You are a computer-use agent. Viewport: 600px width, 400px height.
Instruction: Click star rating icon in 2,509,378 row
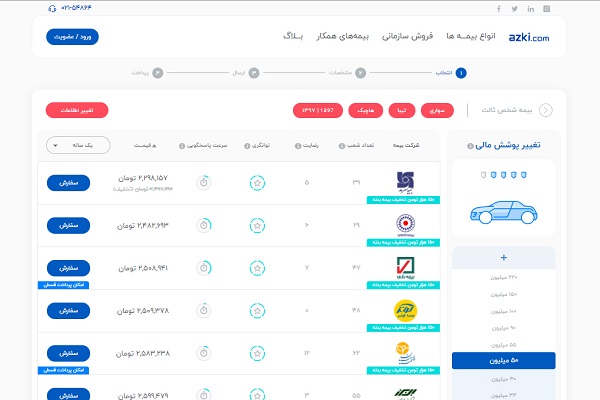tap(257, 311)
